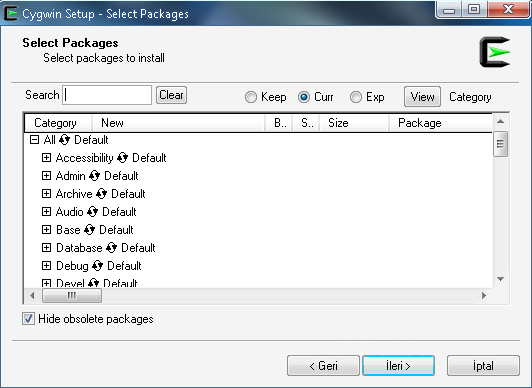The width and height of the screenshot is (532, 388).
Task: Click Default next to Database
Action: click(x=138, y=248)
